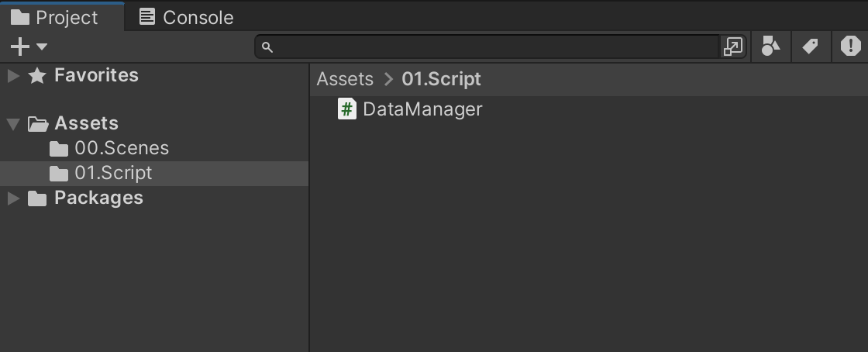Expand the Favorites tree arrow

click(13, 75)
